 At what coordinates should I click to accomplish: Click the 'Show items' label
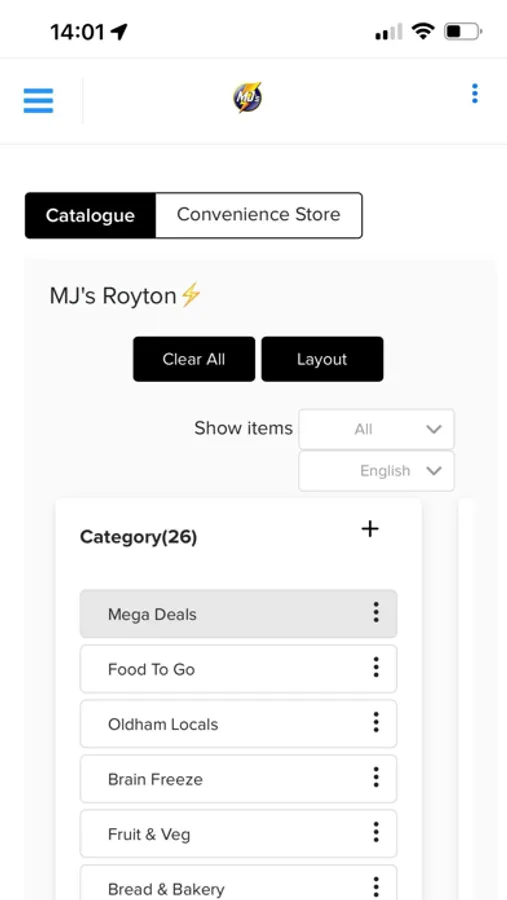pos(243,428)
